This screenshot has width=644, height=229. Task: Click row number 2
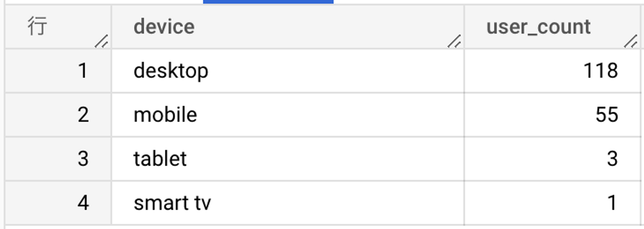[x=83, y=114]
